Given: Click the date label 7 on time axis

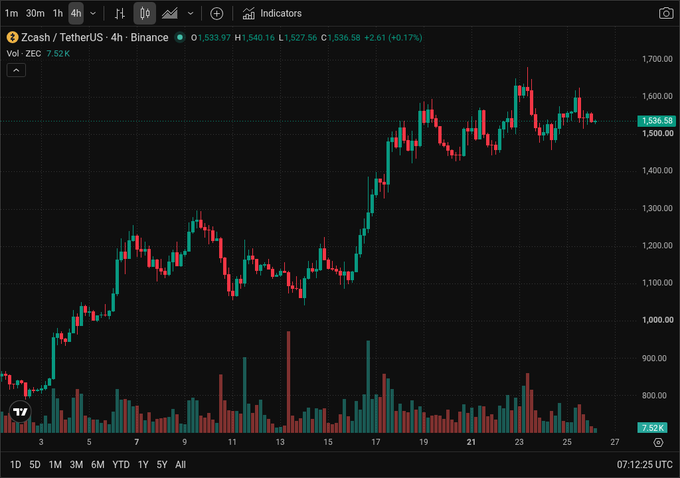Looking at the screenshot, I should pos(137,442).
